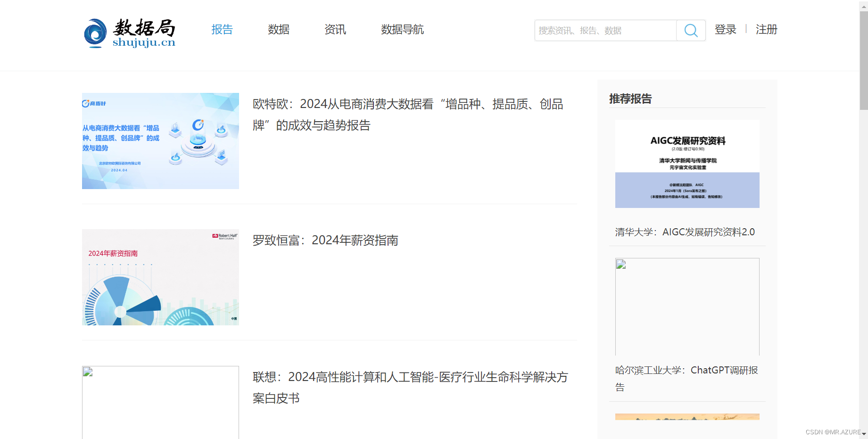
Task: Click the vertical page scrollbar thumb
Action: [x=863, y=61]
